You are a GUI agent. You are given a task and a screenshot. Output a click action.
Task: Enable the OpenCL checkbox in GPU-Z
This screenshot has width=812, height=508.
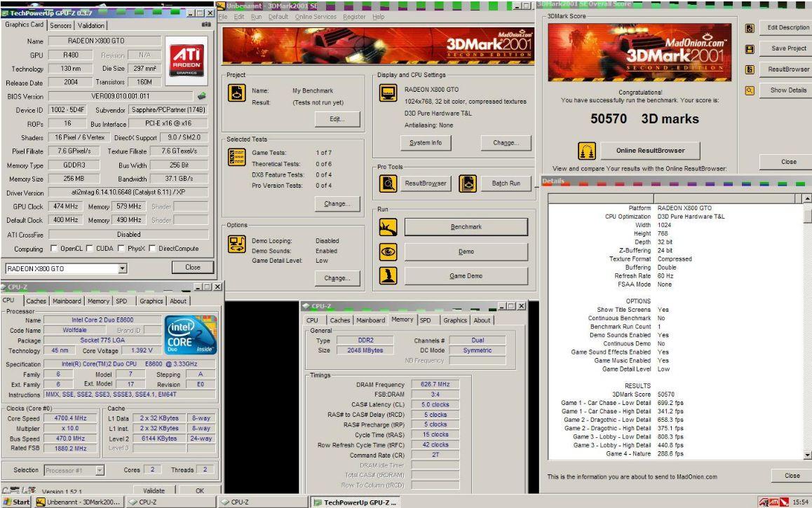click(54, 248)
